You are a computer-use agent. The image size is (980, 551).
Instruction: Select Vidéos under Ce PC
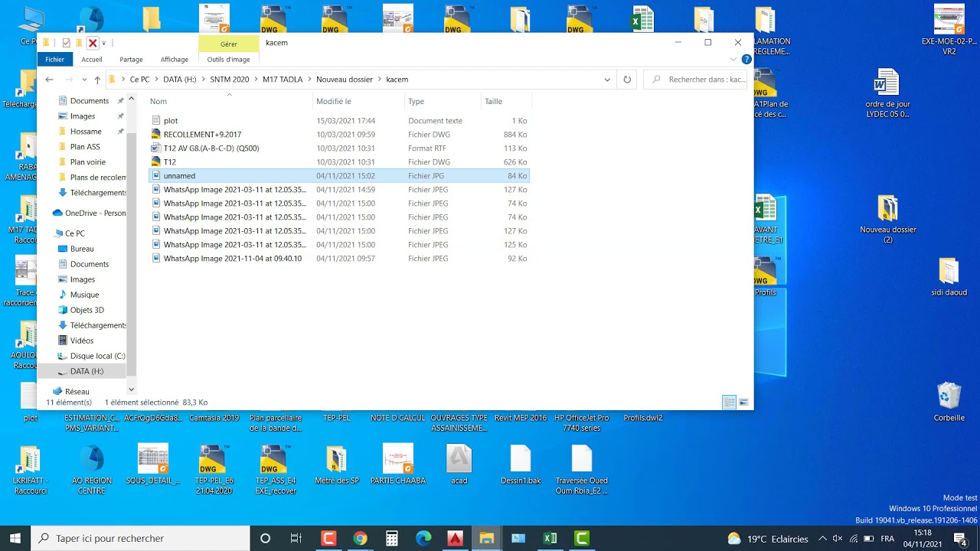click(x=81, y=341)
